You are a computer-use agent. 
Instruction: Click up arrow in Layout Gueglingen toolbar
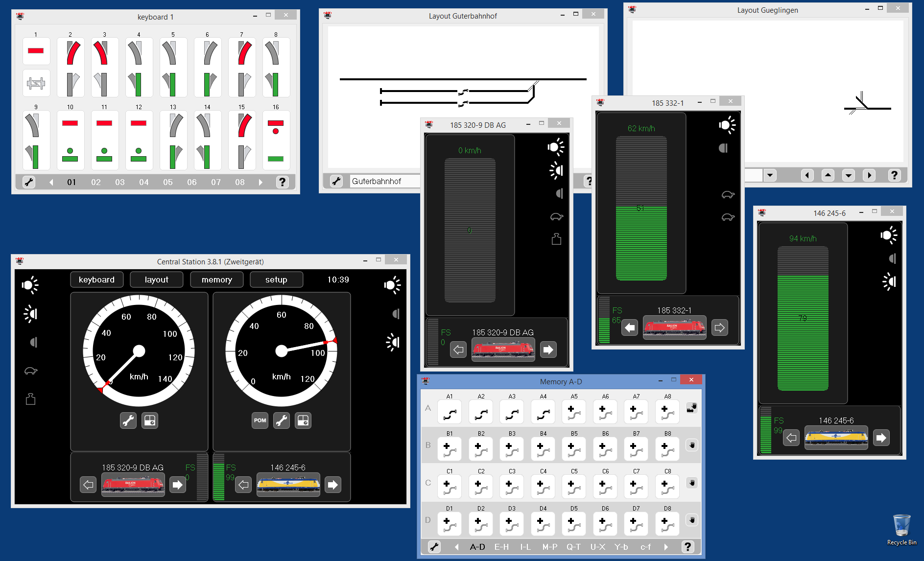(828, 175)
